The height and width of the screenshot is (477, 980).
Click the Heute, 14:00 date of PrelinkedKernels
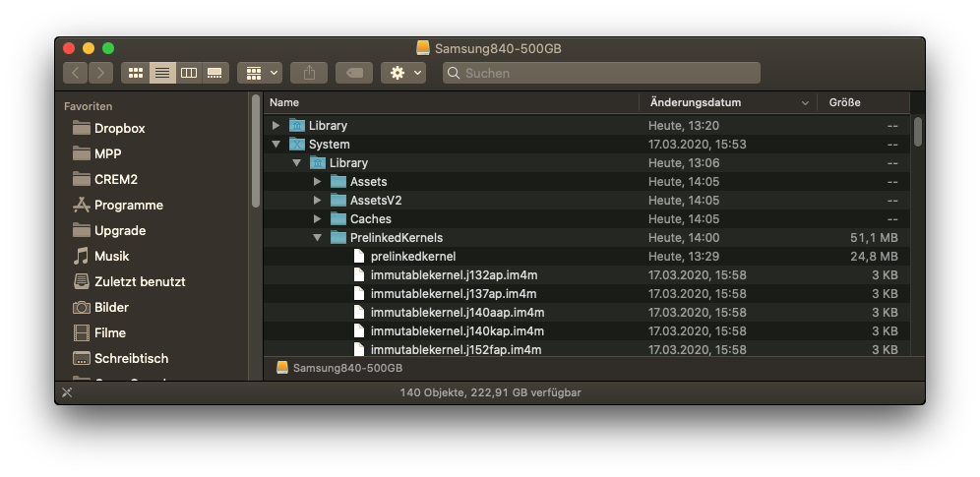point(684,238)
